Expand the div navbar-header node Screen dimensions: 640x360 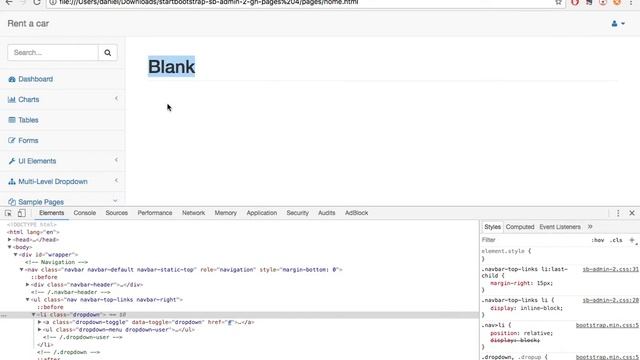tap(27, 284)
